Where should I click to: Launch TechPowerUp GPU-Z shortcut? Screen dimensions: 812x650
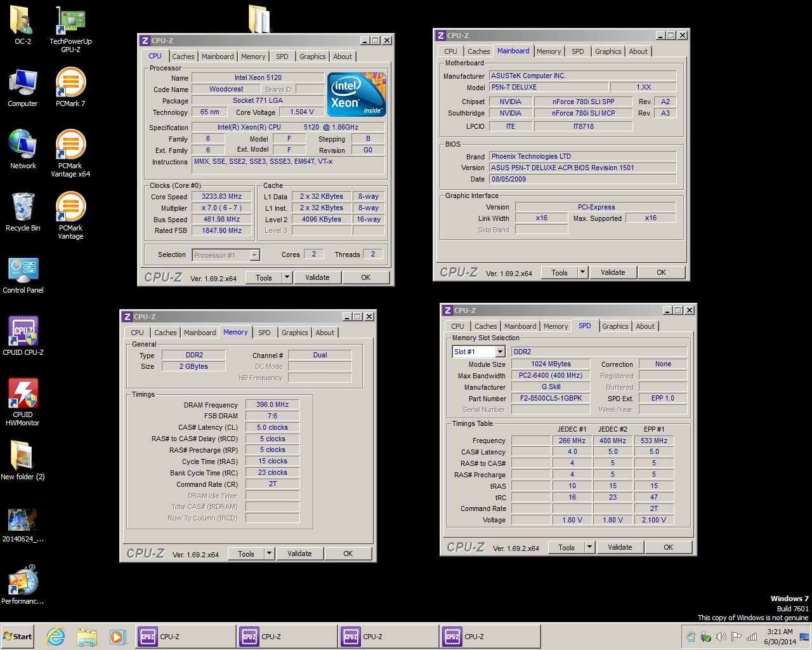(70, 29)
